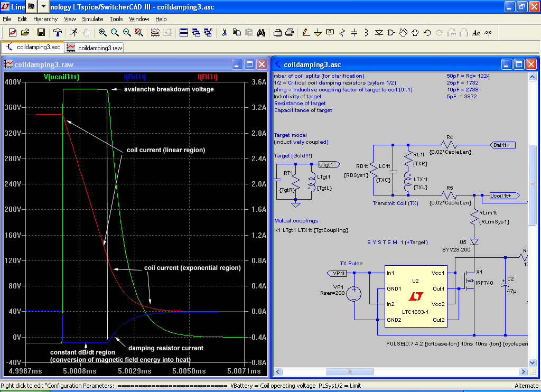Click the 5.0029ms time axis label
The height and width of the screenshot is (392, 541).
[x=135, y=371]
